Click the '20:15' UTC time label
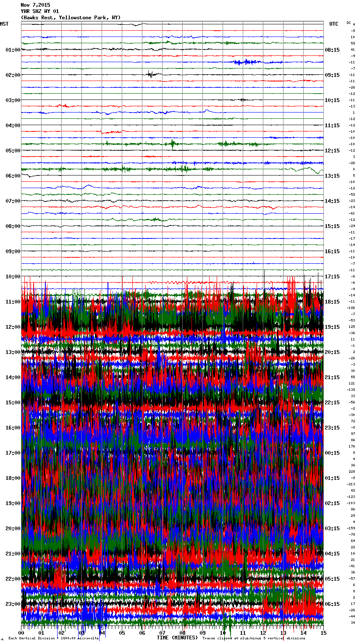The image size is (357, 644). [332, 352]
